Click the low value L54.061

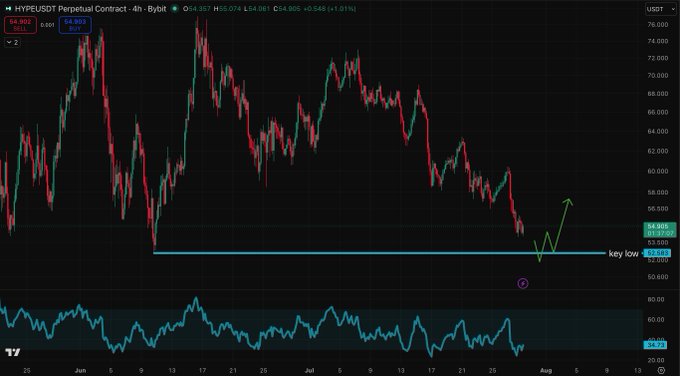click(258, 9)
